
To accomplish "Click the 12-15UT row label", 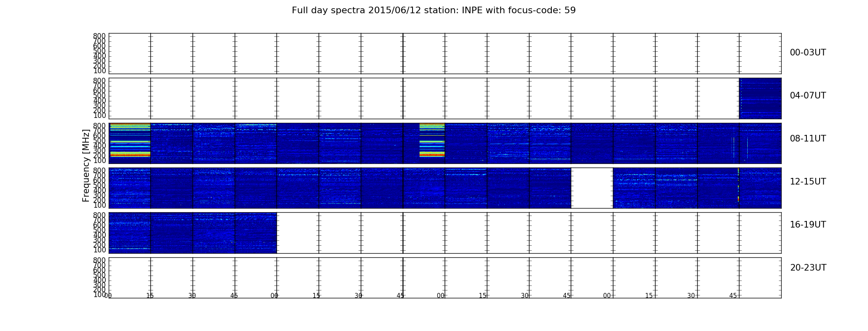I will (x=808, y=182).
